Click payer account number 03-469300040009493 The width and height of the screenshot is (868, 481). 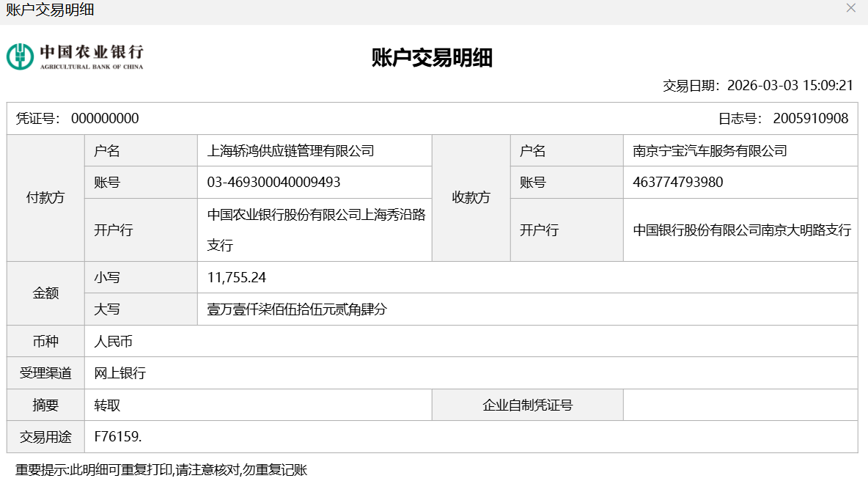274,183
